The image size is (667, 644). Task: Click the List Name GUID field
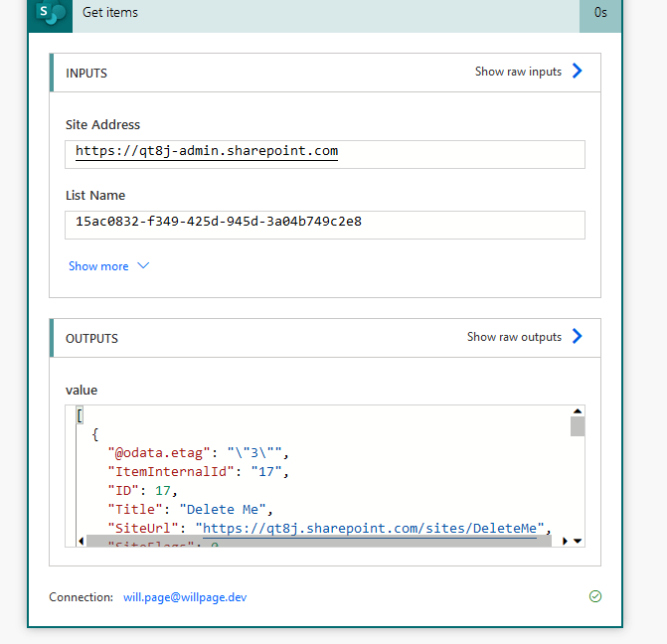click(326, 224)
